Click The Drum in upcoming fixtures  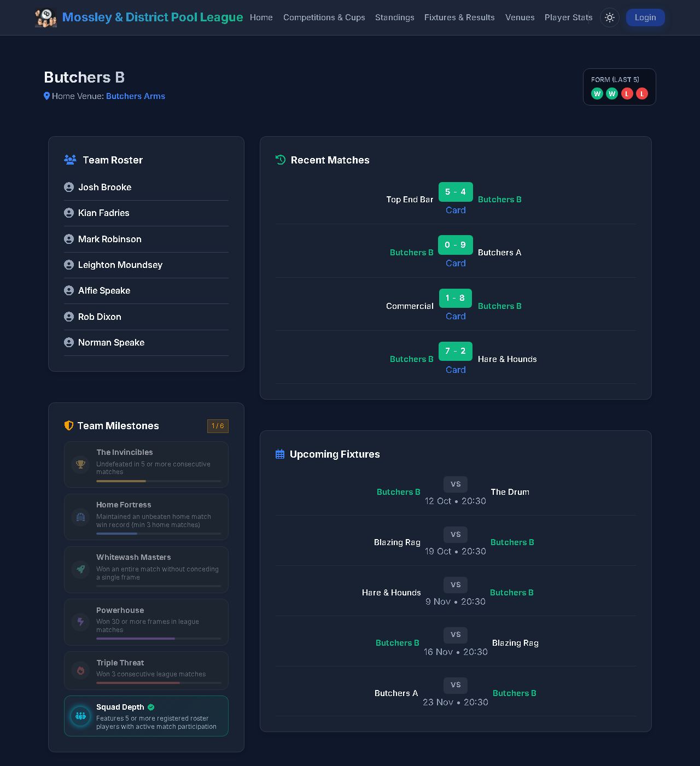click(510, 492)
